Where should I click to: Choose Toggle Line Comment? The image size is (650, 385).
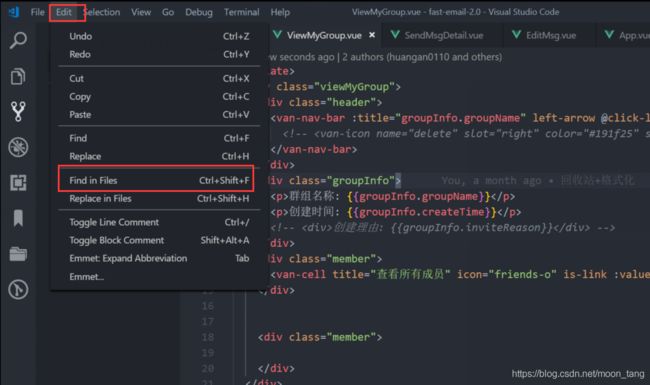[159, 222]
